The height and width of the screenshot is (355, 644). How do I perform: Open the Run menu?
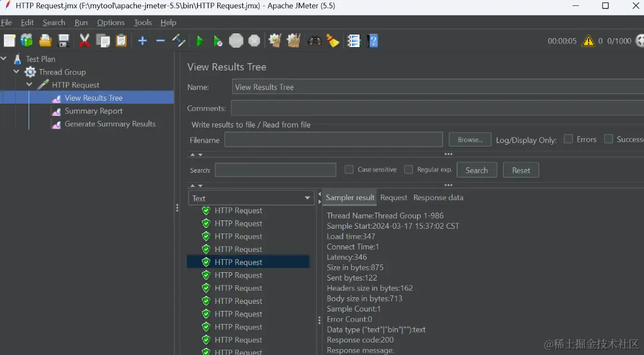click(x=81, y=23)
